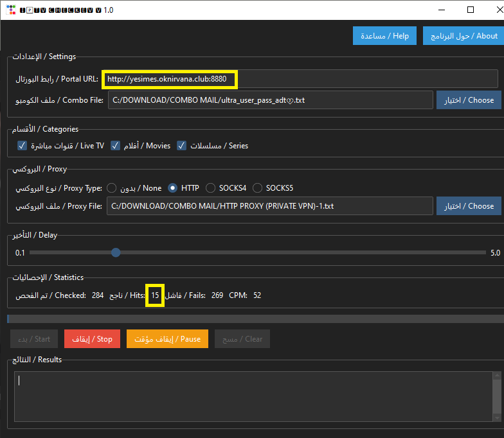504x438 pixels.
Task: Click the Portal URL input field
Action: (300, 79)
